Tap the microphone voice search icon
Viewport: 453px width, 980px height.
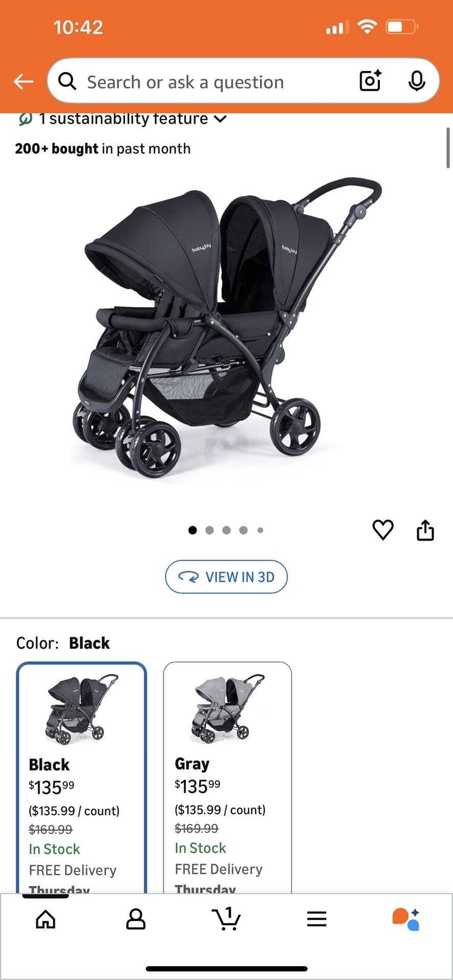(417, 81)
